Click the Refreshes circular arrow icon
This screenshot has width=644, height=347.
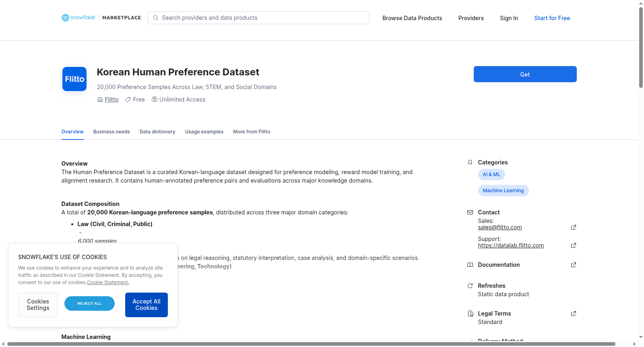point(470,286)
